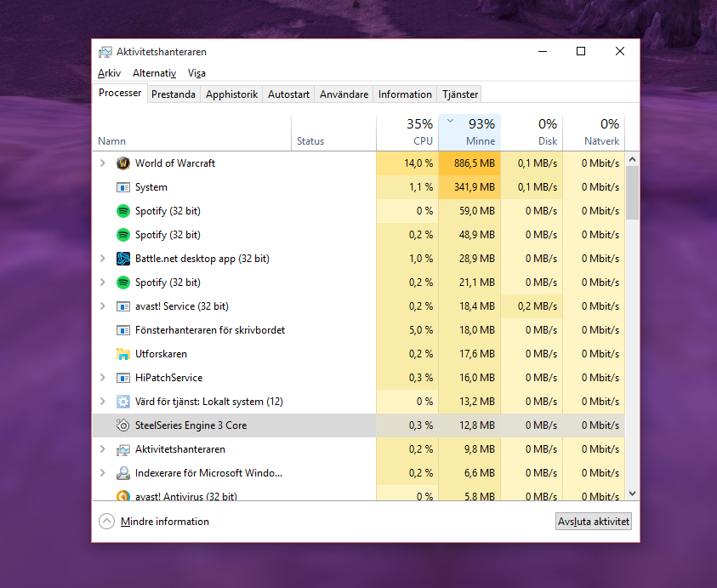Expand Värd för tjänst: Lokalt system (12)
The image size is (717, 588).
[103, 402]
